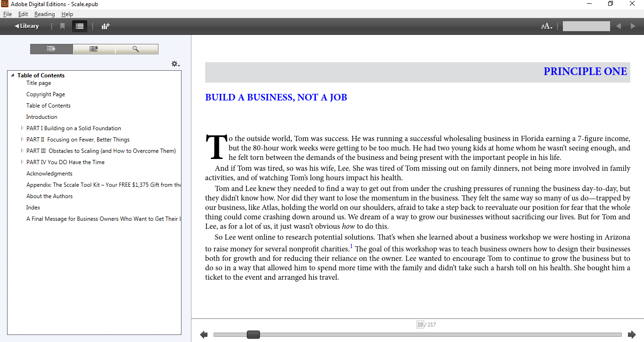Switch to the search panel tab

coord(136,49)
